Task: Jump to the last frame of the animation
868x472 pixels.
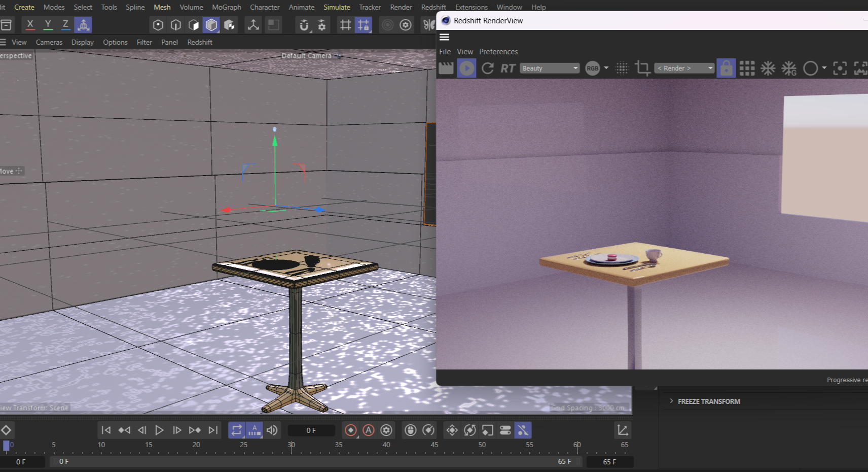Action: point(212,430)
